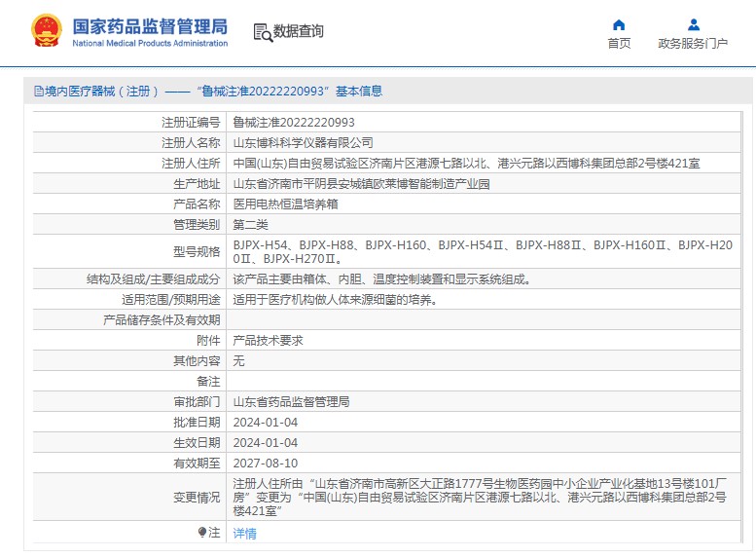Click the 结构及组成 description text

[x=381, y=278]
